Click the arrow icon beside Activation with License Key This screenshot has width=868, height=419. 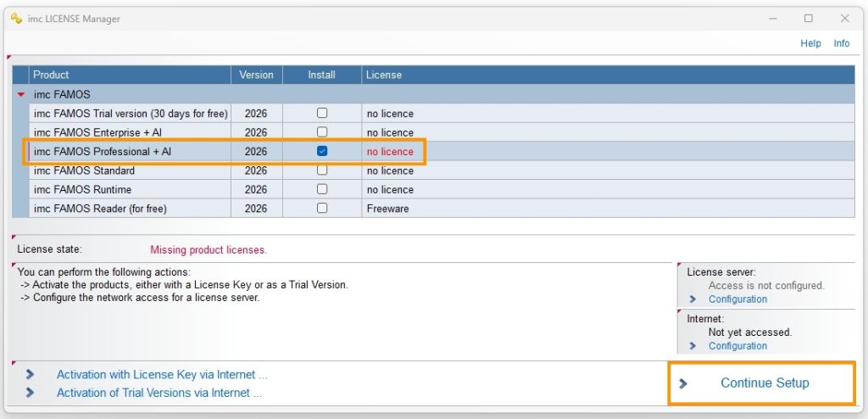click(30, 375)
